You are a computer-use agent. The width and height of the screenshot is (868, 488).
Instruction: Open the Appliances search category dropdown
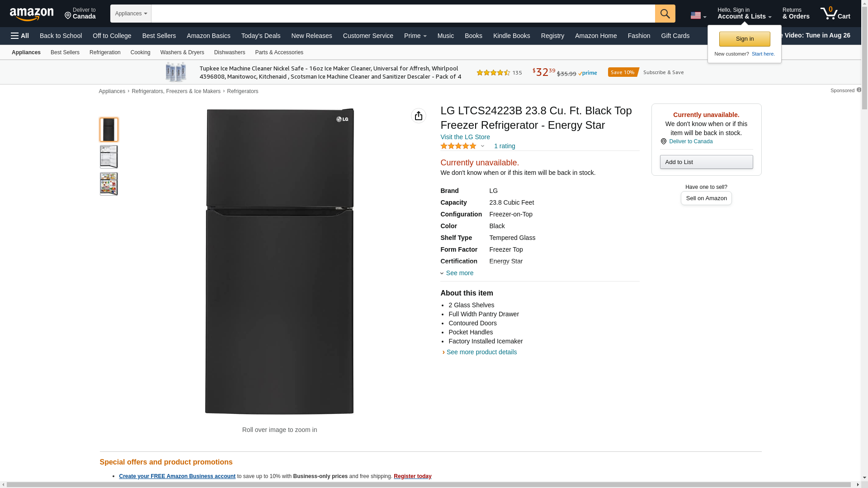coord(131,14)
